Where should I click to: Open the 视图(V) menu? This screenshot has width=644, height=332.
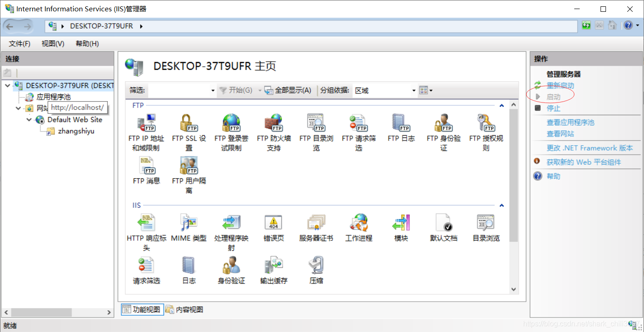[x=53, y=44]
